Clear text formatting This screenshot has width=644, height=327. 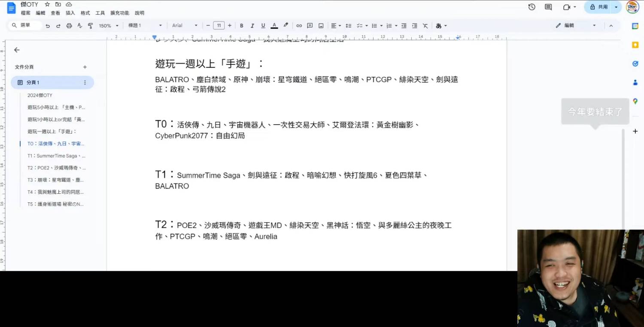[x=425, y=25]
